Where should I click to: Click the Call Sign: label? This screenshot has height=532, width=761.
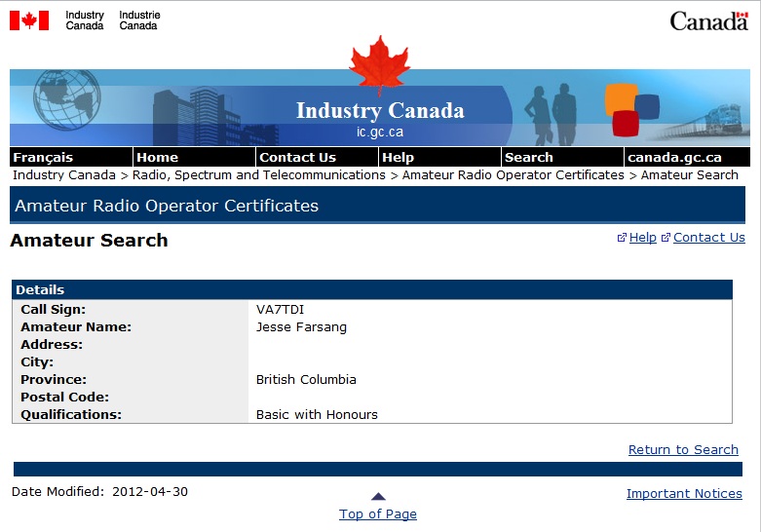click(53, 309)
